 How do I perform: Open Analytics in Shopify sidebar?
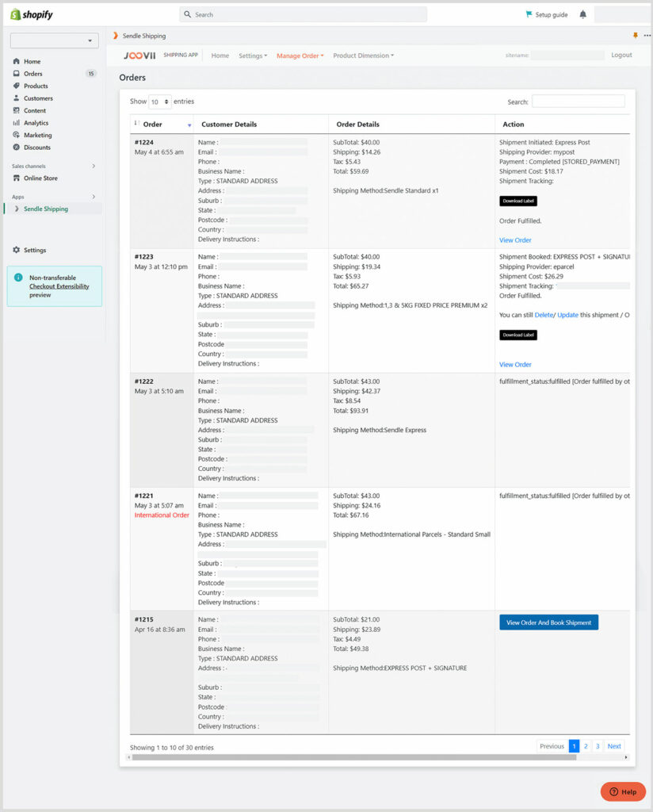(x=36, y=123)
